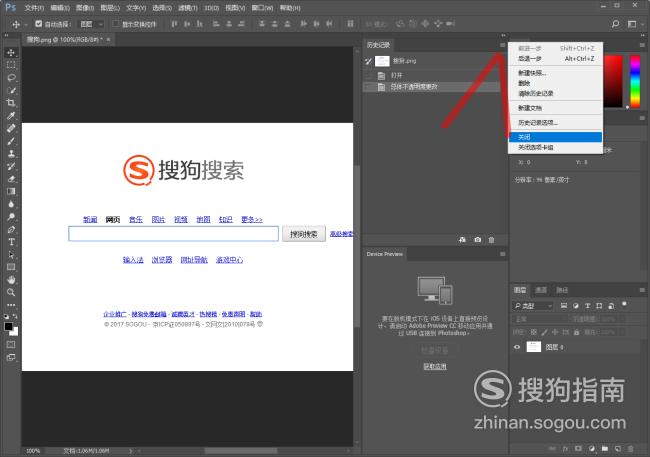Expand the edit toolbar three-dots button
The image size is (650, 457).
coord(11,305)
